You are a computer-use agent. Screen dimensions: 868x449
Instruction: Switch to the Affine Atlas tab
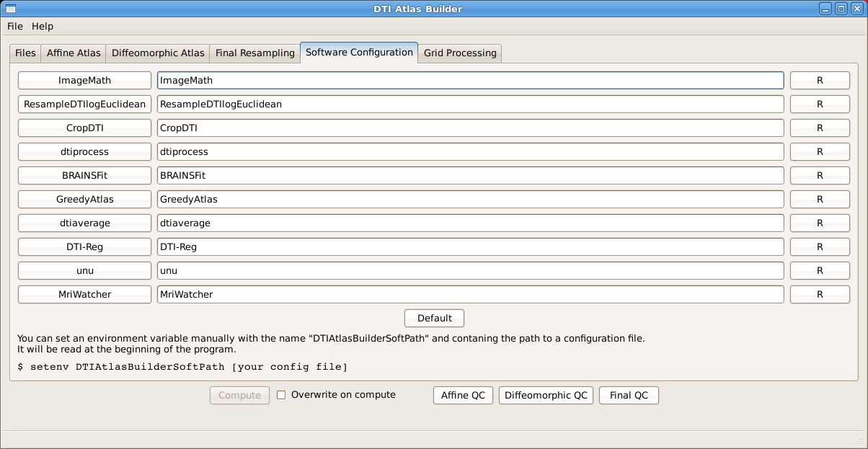pos(74,53)
